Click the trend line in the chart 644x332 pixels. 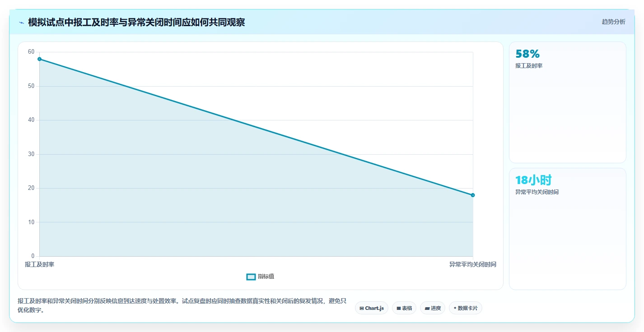[256, 127]
